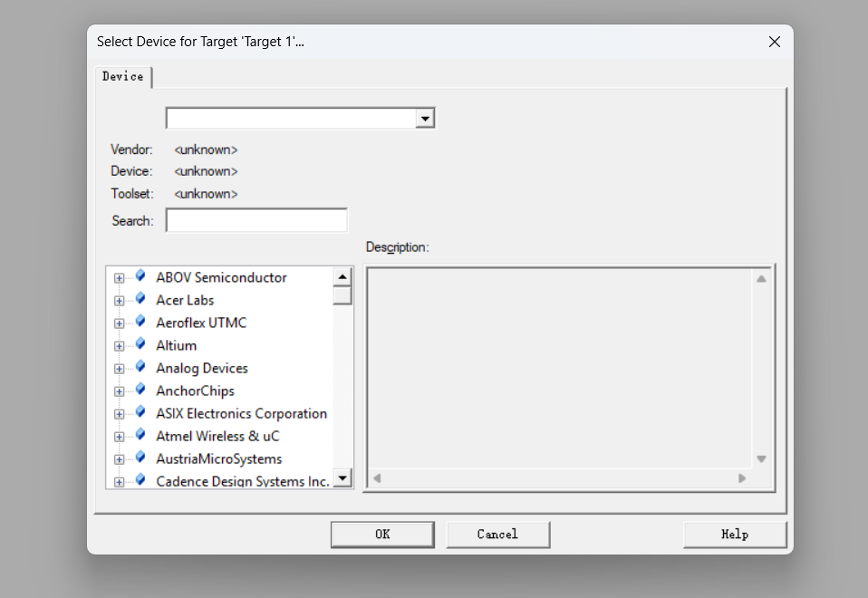Click the ABOV Semiconductor vendor icon
The image size is (868, 598).
coord(140,275)
